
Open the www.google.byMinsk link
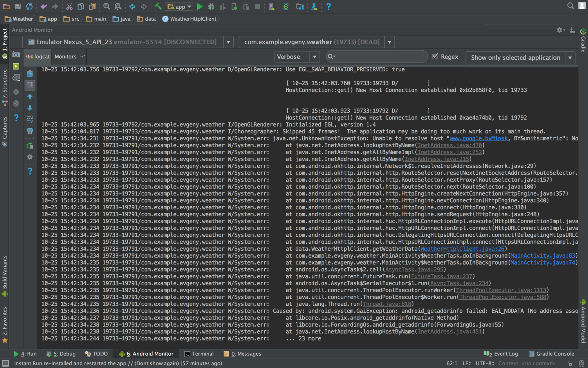pyautogui.click(x=479, y=138)
